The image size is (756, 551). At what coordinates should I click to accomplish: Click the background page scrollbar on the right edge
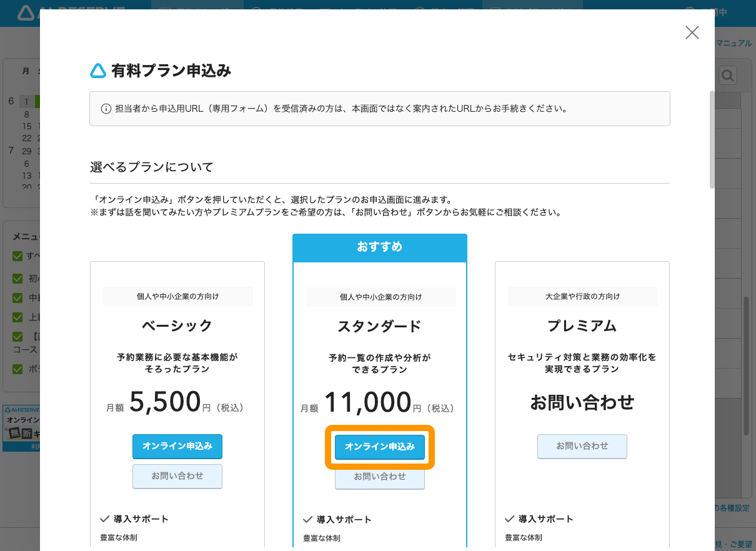[x=747, y=365]
